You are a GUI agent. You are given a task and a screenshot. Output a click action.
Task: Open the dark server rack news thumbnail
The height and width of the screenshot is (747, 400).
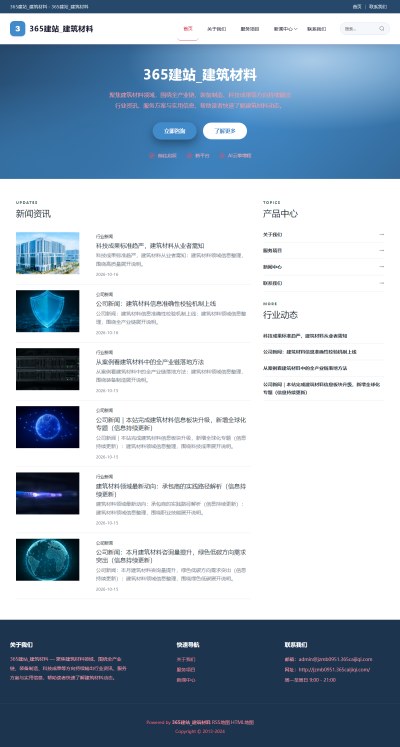point(48,369)
